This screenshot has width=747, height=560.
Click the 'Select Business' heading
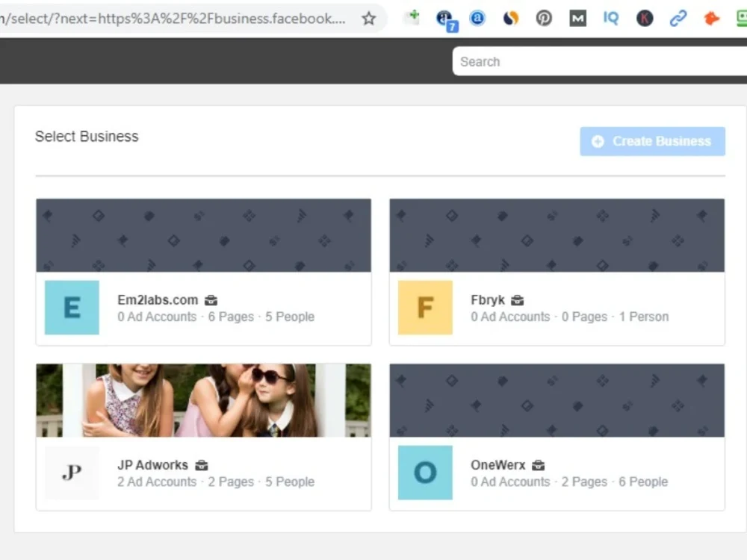coord(87,137)
